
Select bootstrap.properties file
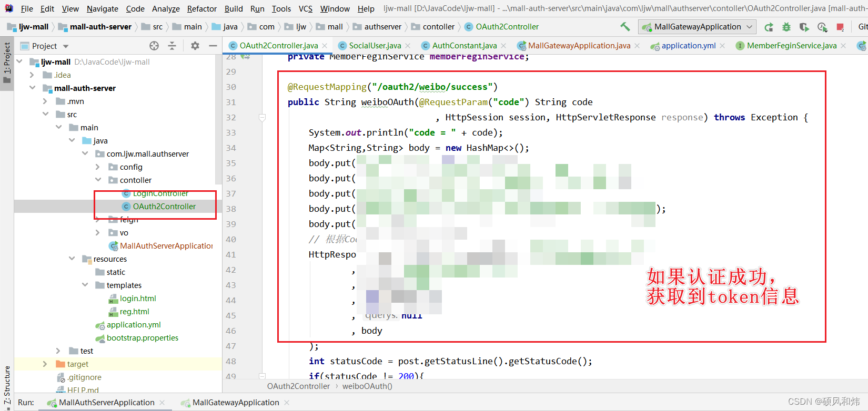(142, 337)
